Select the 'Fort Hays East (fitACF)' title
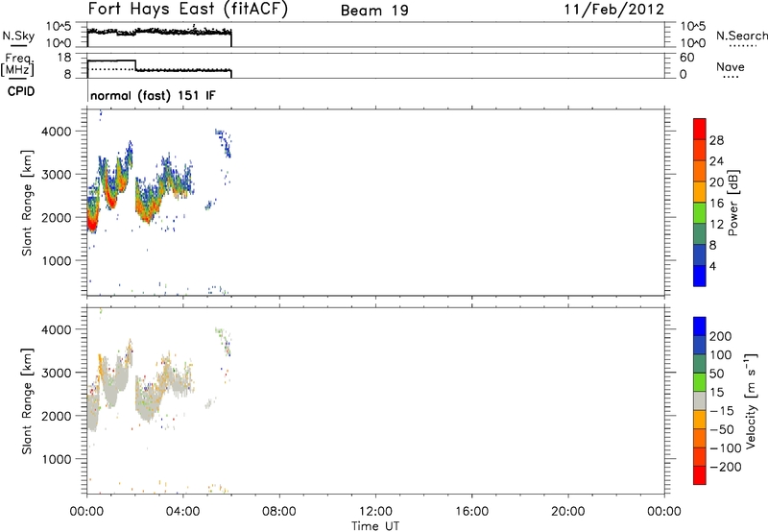The height and width of the screenshot is (532, 768). (x=187, y=10)
